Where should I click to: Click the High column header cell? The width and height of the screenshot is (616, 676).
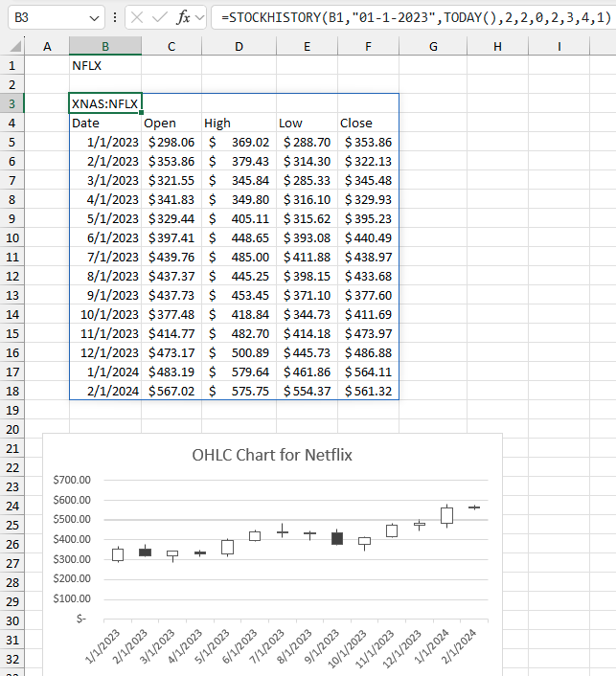coord(238,123)
